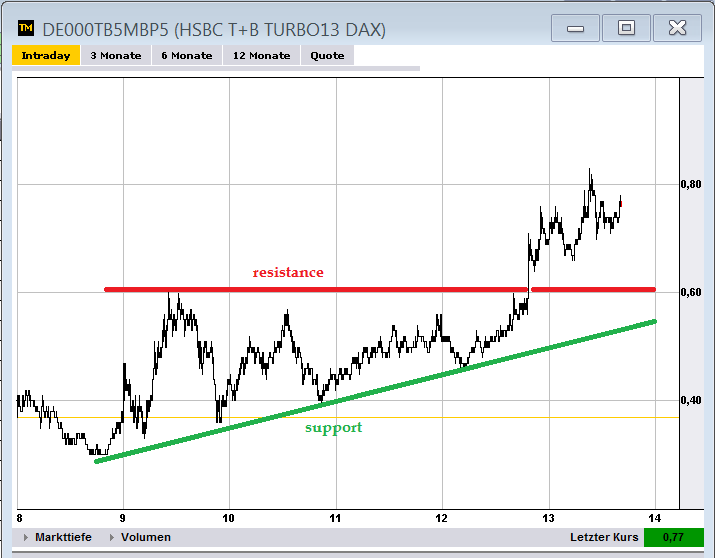Show the 12 Monate chart tab
Screen dimensions: 715x558
(261, 55)
